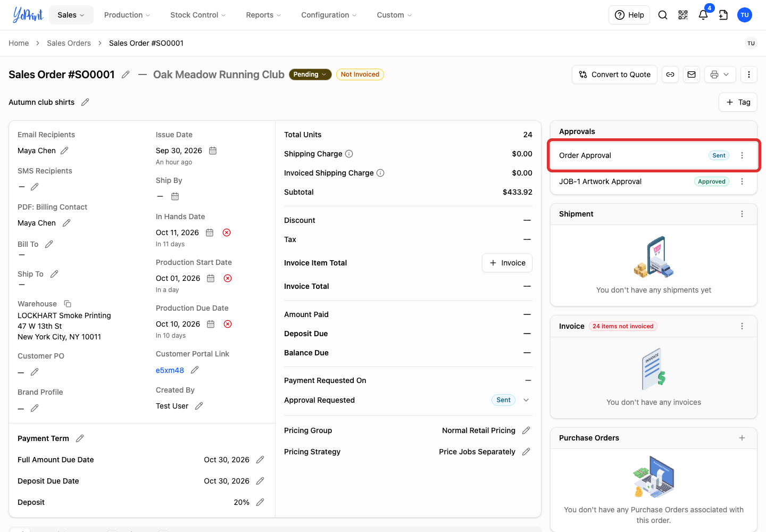Viewport: 766px width, 532px height.
Task: Clear the In Hands Date
Action: pyautogui.click(x=227, y=232)
